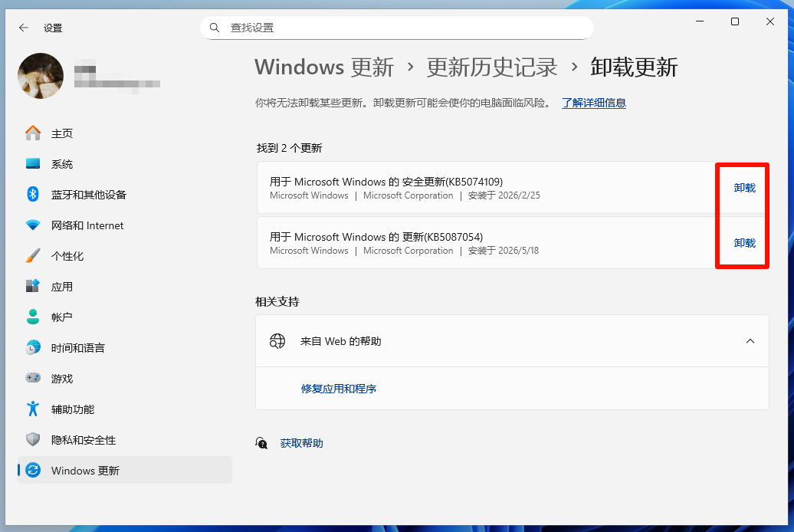
Task: Click the 游戏 controller icon
Action: tap(33, 378)
